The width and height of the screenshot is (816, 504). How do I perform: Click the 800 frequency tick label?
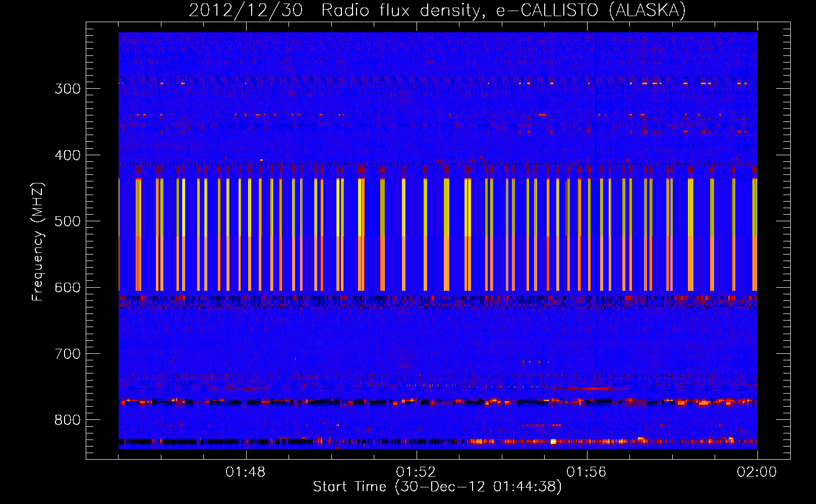(68, 420)
